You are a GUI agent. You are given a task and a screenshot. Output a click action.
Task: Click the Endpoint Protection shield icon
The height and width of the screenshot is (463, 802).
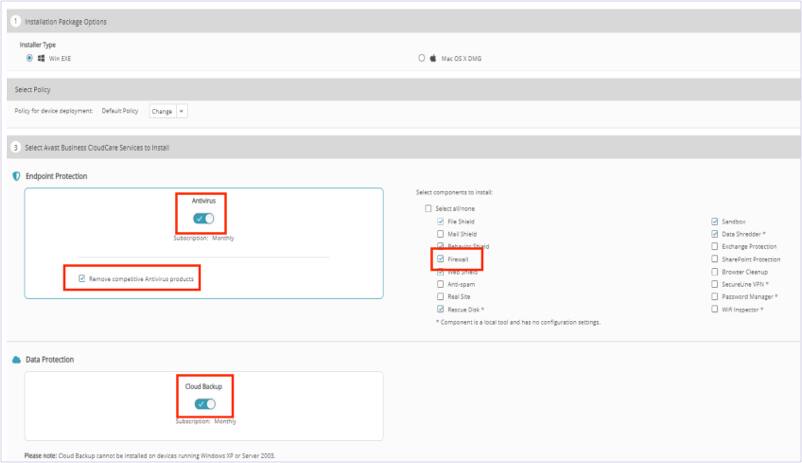pos(15,176)
